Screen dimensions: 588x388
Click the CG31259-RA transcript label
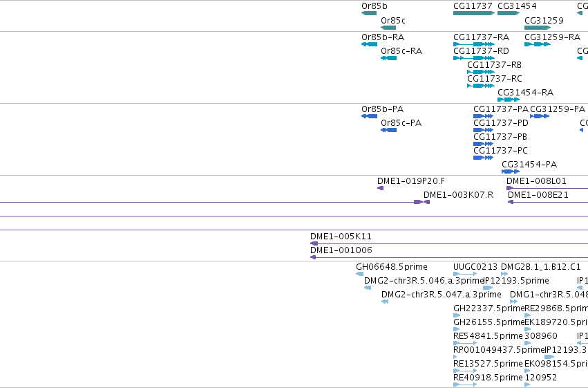pyautogui.click(x=552, y=37)
